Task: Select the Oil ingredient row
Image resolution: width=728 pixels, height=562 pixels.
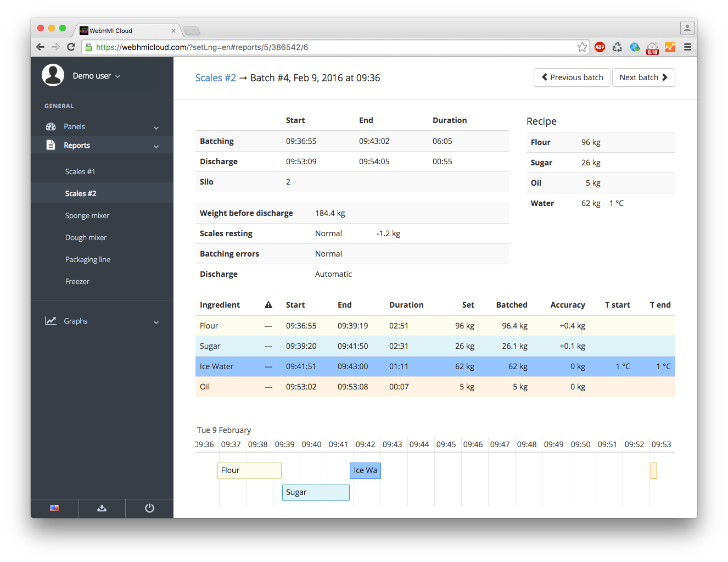Action: (435, 387)
